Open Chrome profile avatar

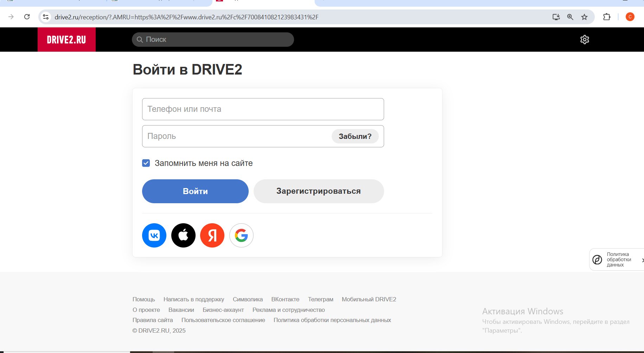pos(630,17)
